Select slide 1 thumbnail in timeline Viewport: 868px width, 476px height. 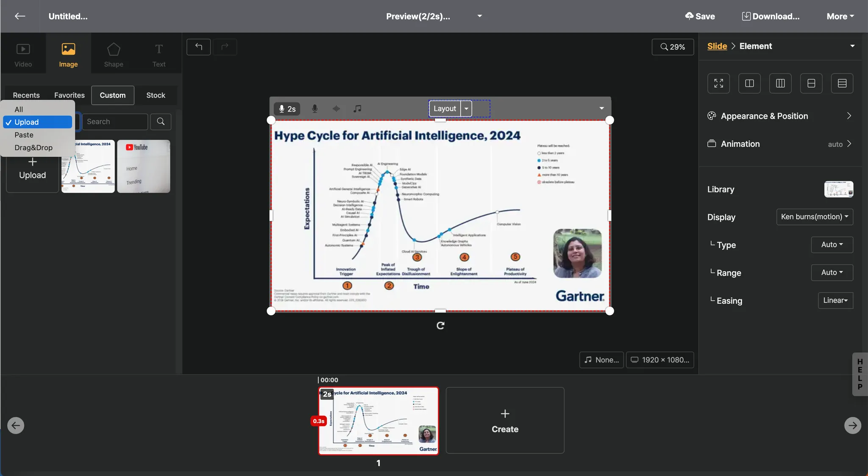pyautogui.click(x=378, y=421)
